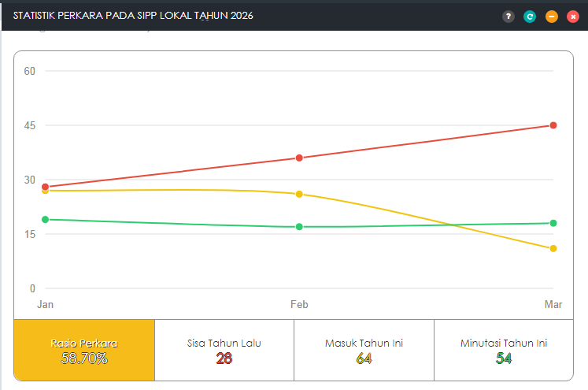Minimize the panel using the orange button

[x=551, y=17]
